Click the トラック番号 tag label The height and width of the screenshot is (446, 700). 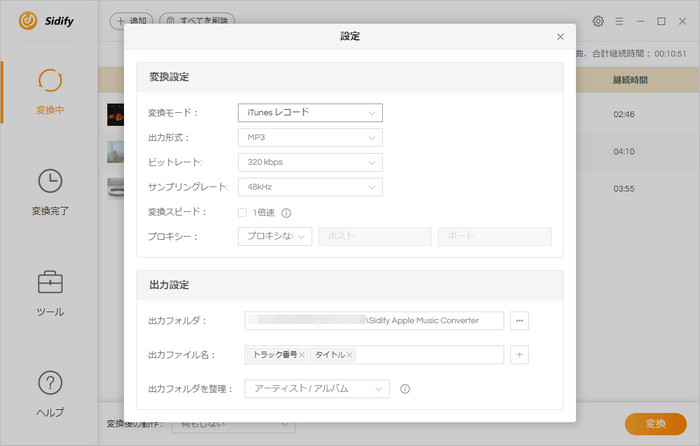pos(275,354)
